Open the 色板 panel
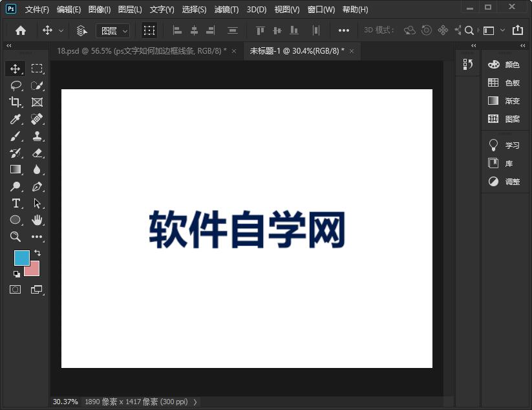 click(504, 83)
